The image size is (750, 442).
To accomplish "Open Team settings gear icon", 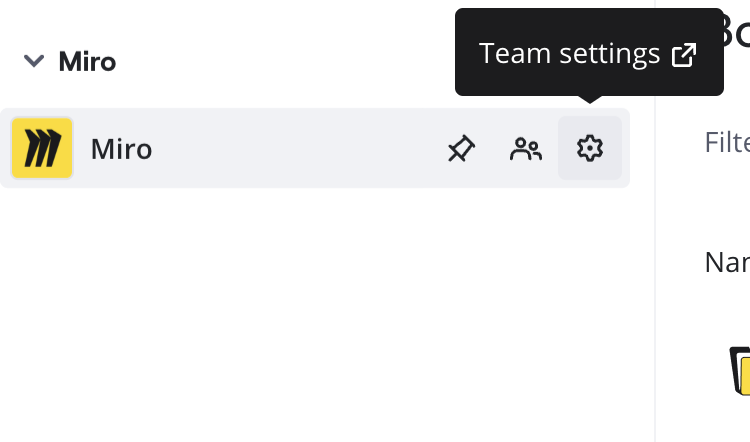I will (x=590, y=149).
